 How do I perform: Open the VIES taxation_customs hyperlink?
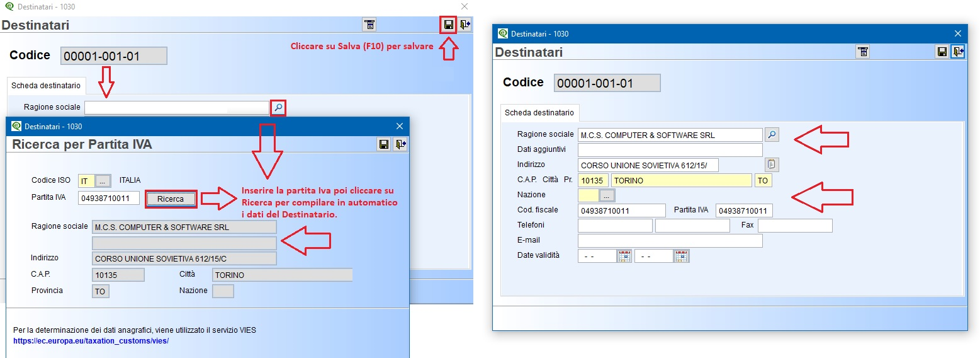(x=91, y=341)
